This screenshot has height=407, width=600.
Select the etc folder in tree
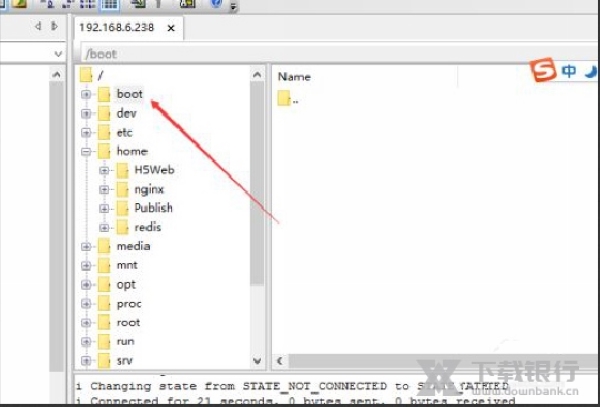point(124,132)
